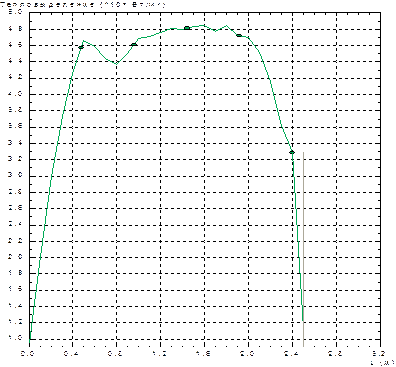Screen dimensions: 396x367
Task: Select the peak data point marker near x=1.44
Action: [187, 28]
